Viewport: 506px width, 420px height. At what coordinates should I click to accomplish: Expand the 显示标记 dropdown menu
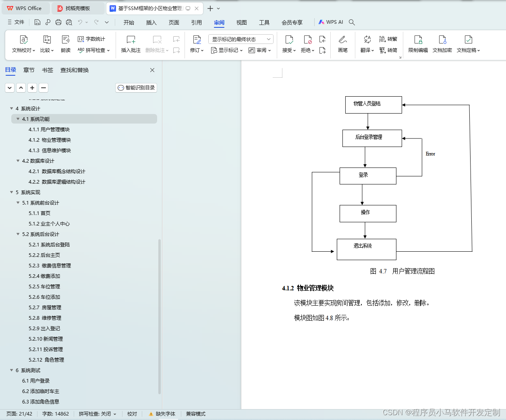coord(227,50)
